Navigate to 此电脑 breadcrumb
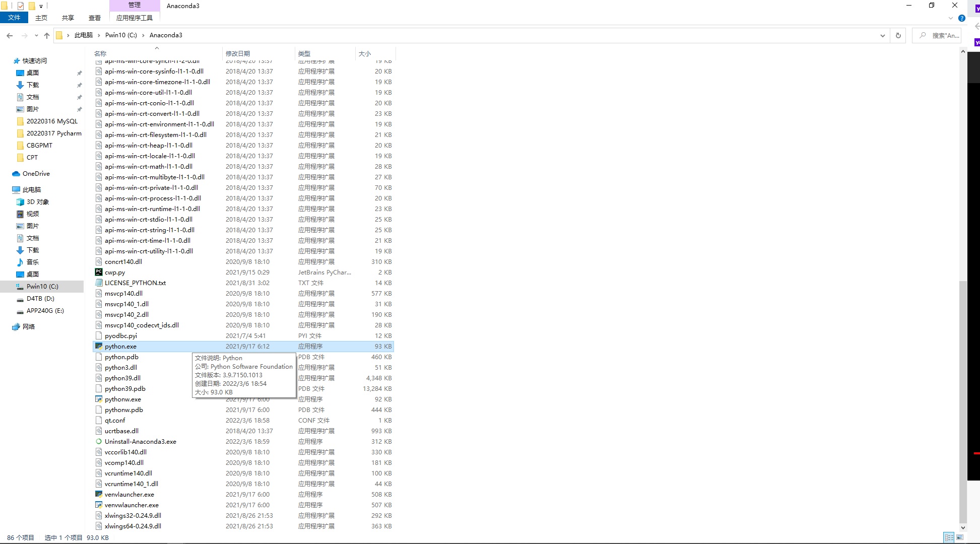 pos(84,35)
